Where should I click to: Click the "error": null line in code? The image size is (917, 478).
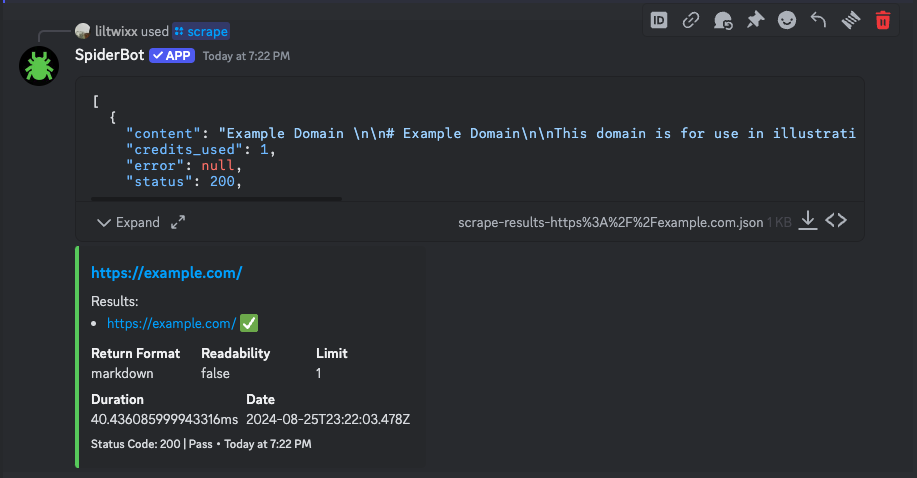click(x=184, y=166)
